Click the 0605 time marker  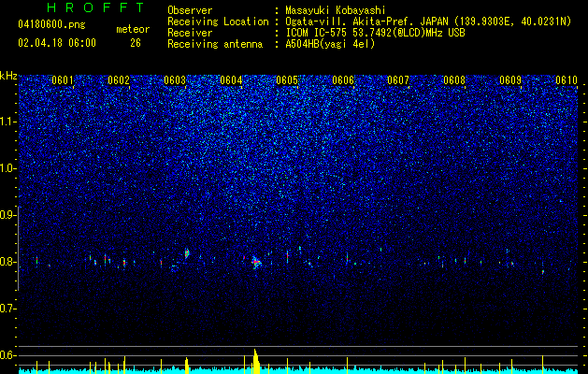point(287,80)
